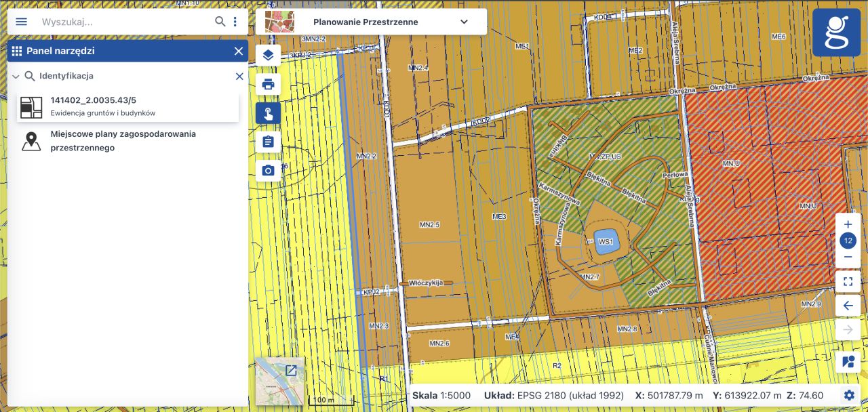
Task: Click the search magnifier icon
Action: pos(220,22)
